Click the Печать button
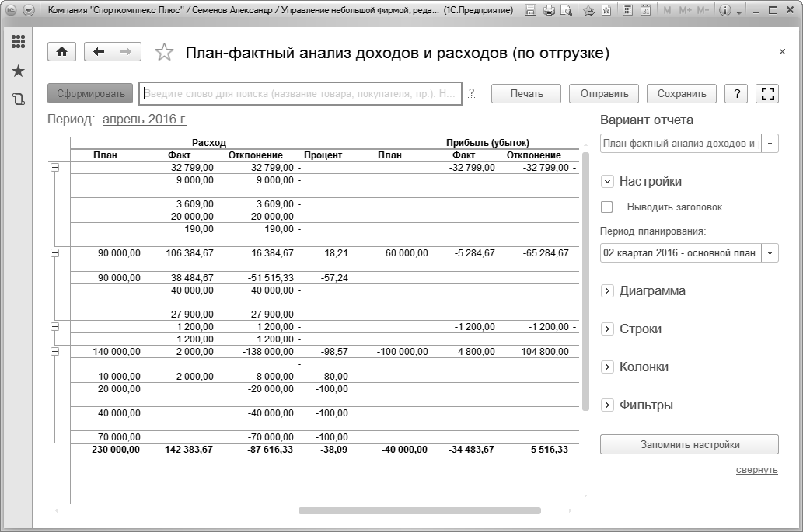The image size is (803, 532). click(526, 94)
